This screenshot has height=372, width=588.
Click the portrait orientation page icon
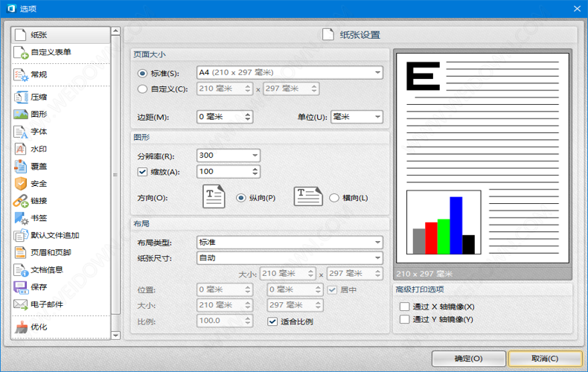[x=214, y=196]
